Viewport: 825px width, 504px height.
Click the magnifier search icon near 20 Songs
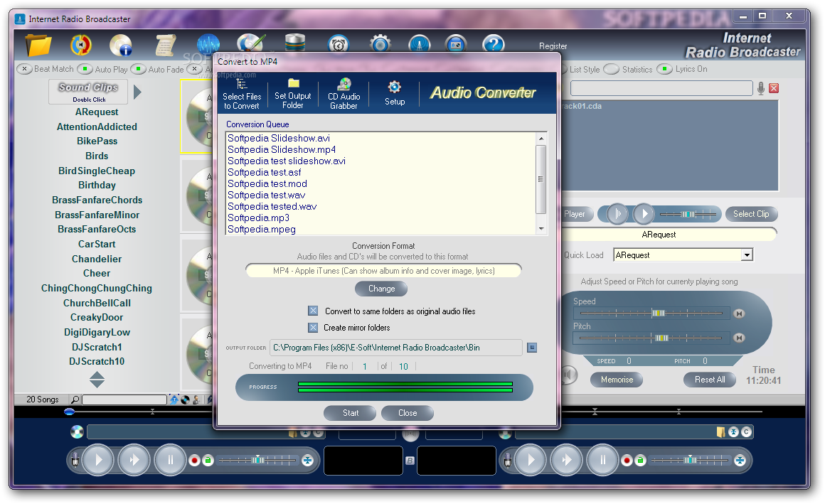pyautogui.click(x=75, y=400)
